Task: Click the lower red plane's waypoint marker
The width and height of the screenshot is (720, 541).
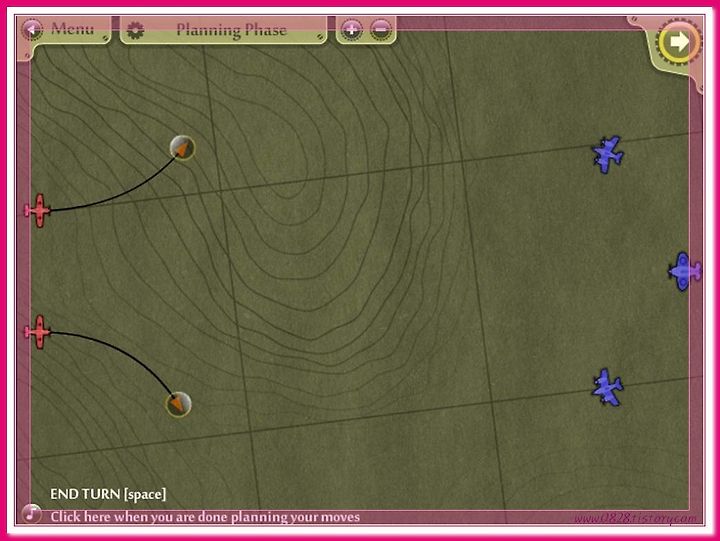Action: [178, 405]
